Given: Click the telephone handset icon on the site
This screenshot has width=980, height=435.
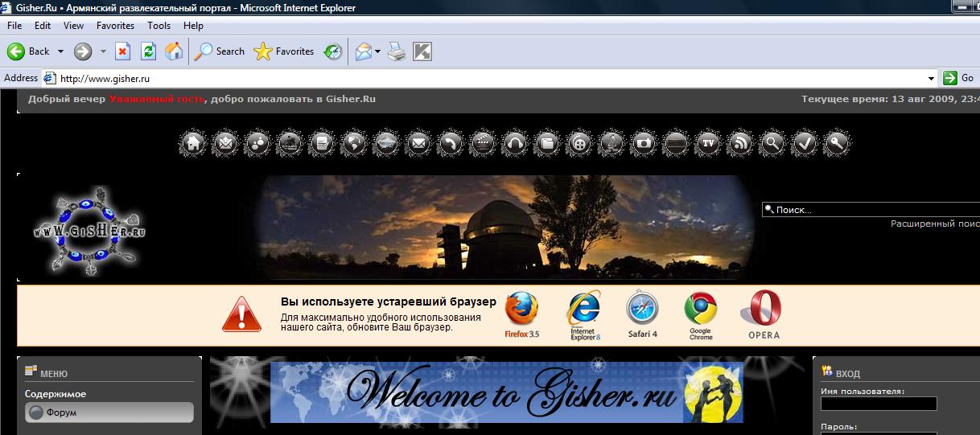Looking at the screenshot, I should 451,144.
